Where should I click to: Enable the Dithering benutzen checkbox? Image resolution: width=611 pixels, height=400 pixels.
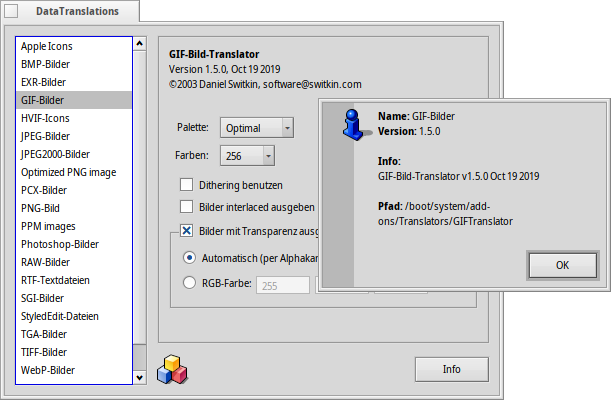(x=186, y=185)
